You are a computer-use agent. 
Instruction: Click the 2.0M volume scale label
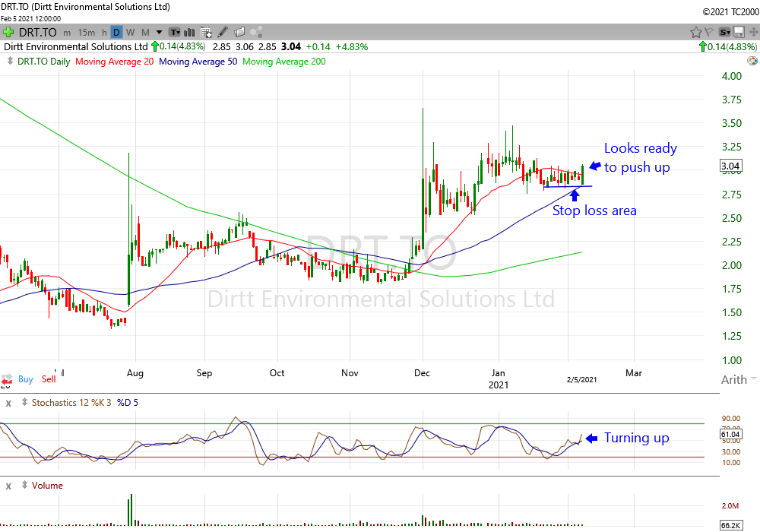point(730,506)
